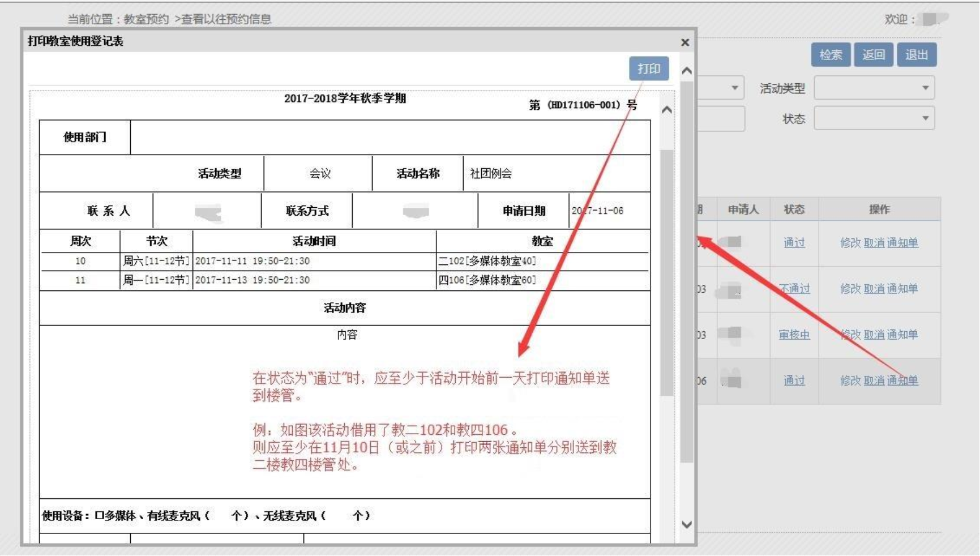Click 修改 in the 不通过 row

coord(850,289)
